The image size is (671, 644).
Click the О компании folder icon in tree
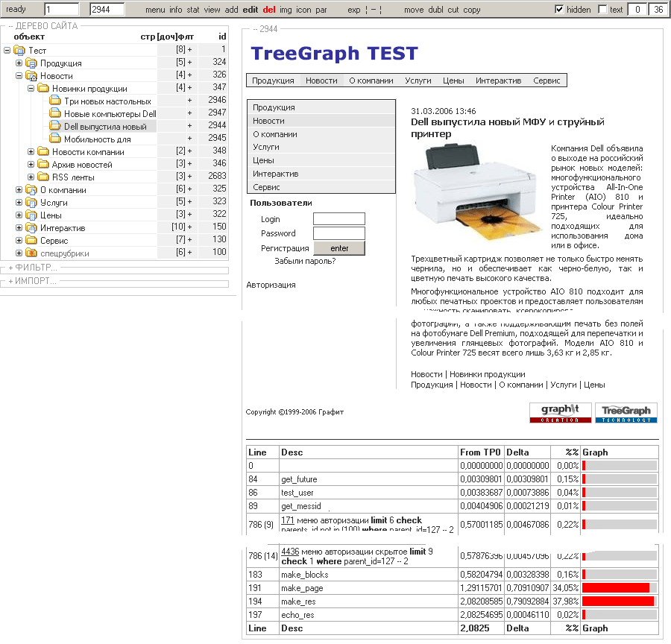click(x=31, y=189)
